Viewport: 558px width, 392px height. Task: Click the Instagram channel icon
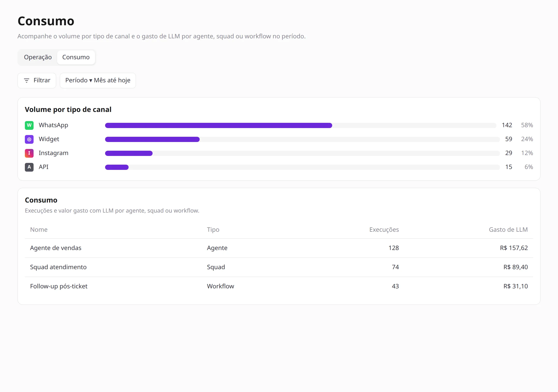point(29,153)
